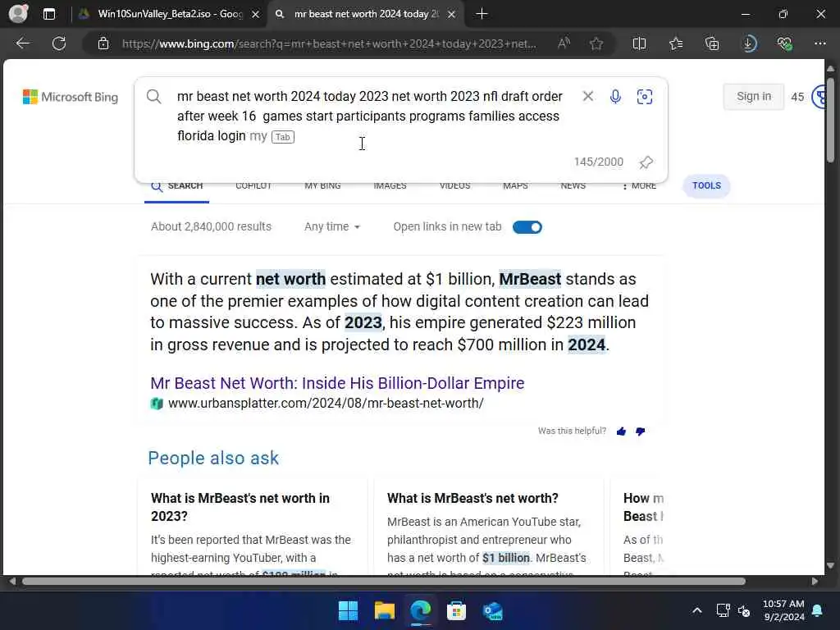The height and width of the screenshot is (630, 840).
Task: Reload the Bing page
Action: (59, 43)
